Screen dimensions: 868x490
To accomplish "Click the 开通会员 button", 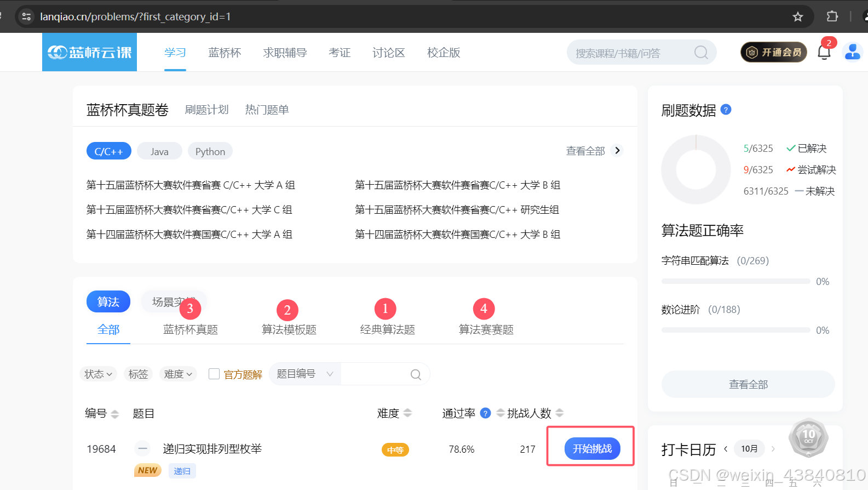I will point(774,52).
